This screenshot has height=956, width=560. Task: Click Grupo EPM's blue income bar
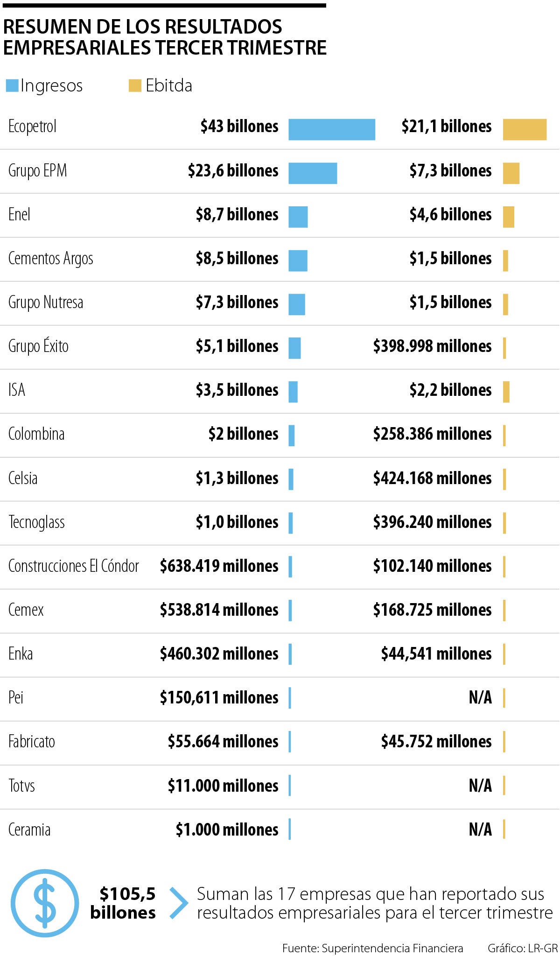pos(312,173)
